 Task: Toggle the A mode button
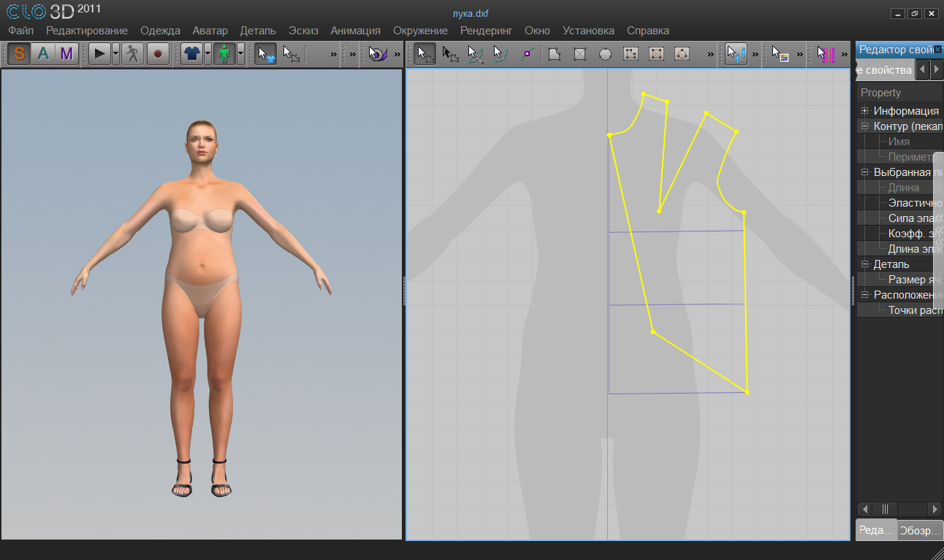tap(43, 54)
